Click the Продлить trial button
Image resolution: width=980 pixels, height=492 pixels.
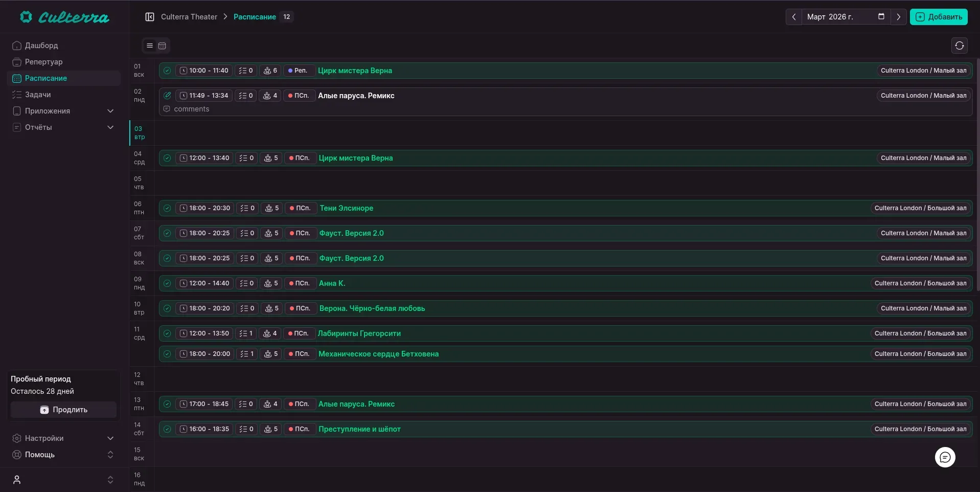[x=64, y=410]
